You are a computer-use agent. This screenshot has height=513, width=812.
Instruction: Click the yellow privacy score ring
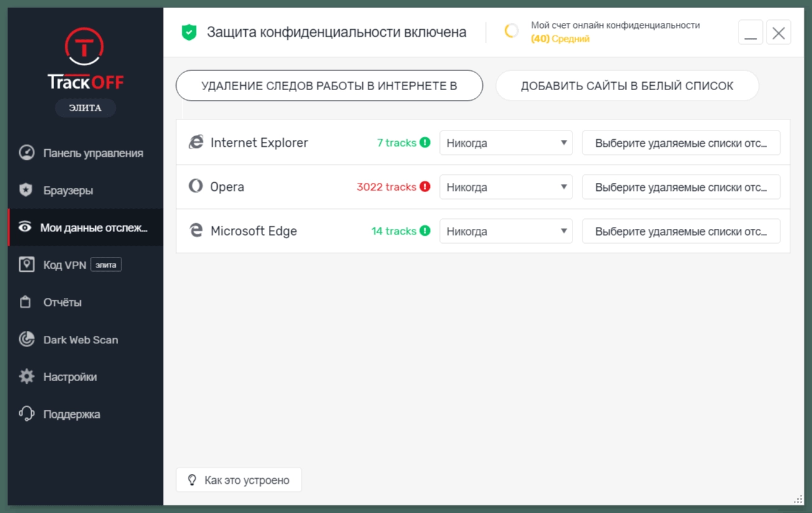[x=511, y=31]
